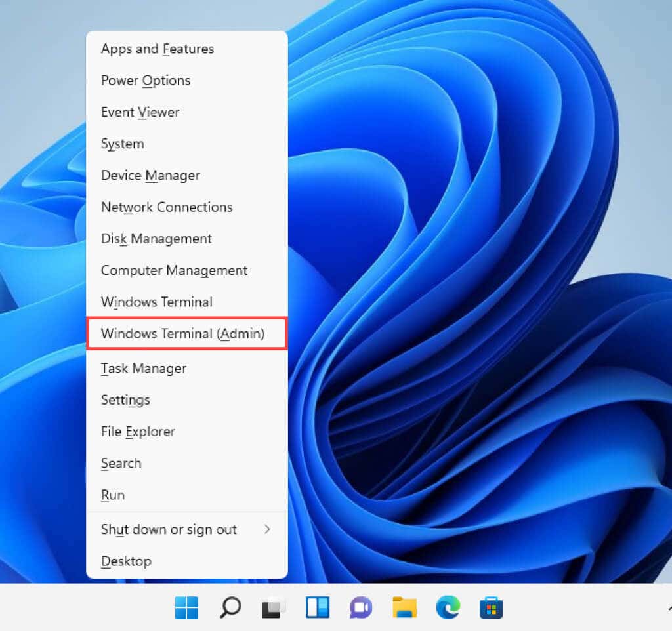Show Desktop from the menu
This screenshot has width=672, height=631.
pos(126,561)
